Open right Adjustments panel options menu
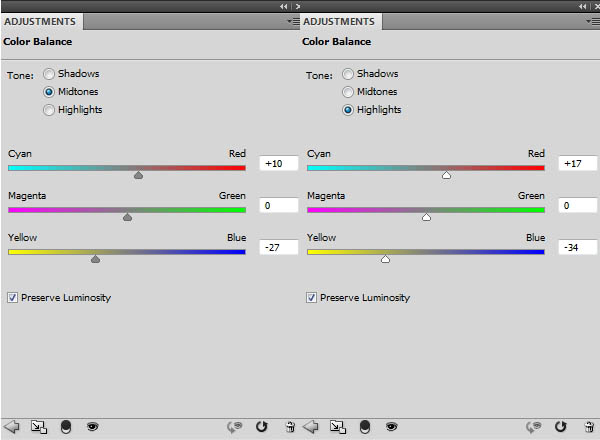Viewport: 600px width, 440px height. coord(593,21)
